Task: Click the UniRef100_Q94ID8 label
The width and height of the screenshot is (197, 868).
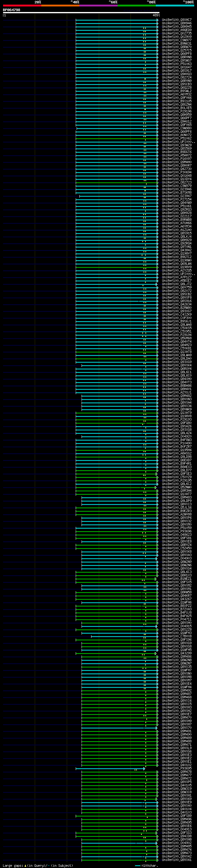Action: [177, 836]
